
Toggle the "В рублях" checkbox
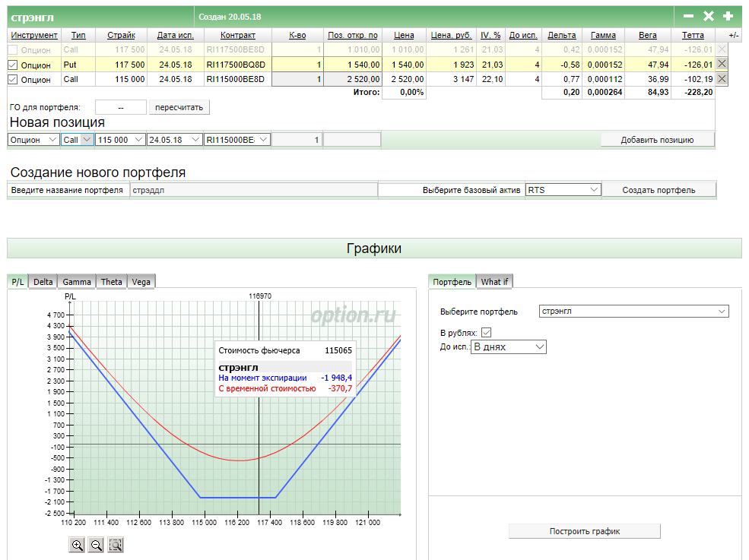(x=487, y=332)
